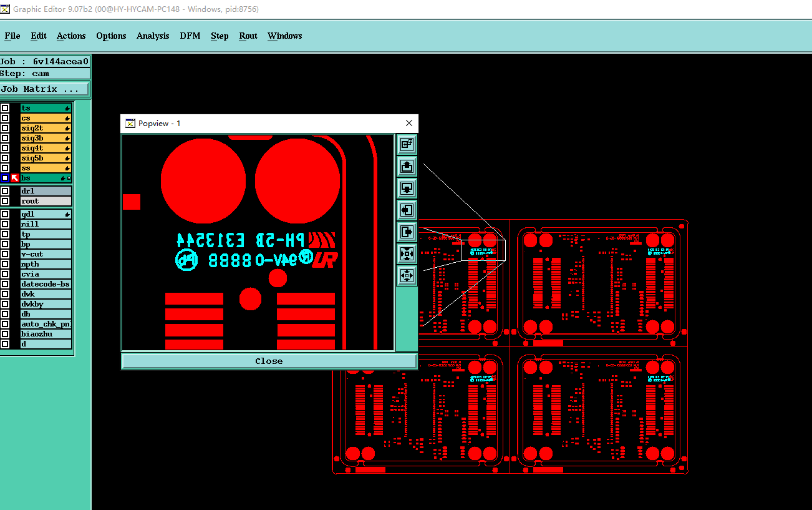Toggle display checkbox for the cs layer
This screenshot has width=812, height=510.
pyautogui.click(x=5, y=118)
